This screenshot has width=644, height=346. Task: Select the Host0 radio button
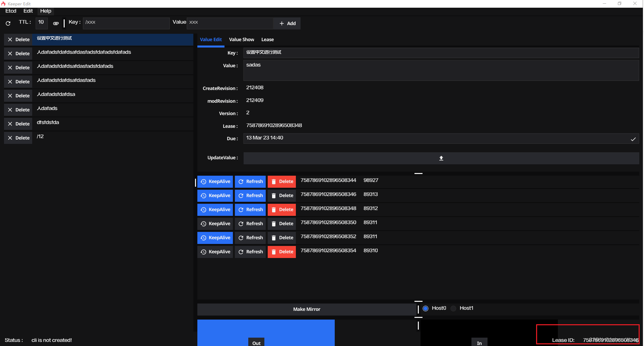[x=426, y=309]
